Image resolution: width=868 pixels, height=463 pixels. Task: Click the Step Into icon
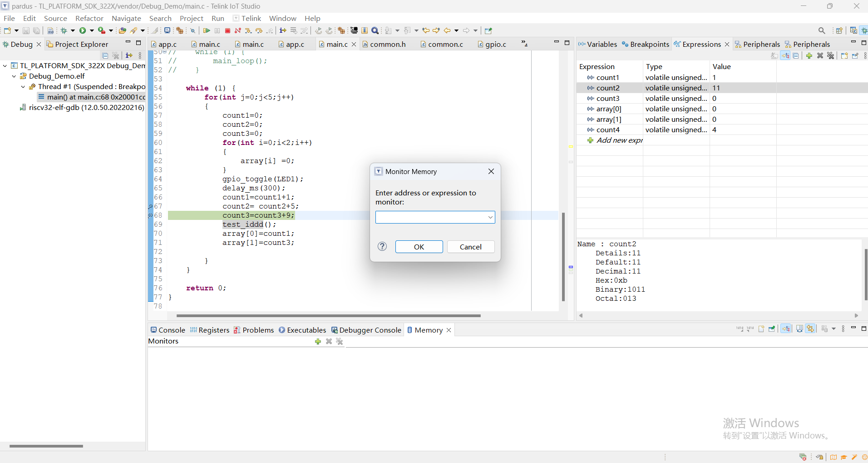[x=248, y=30]
